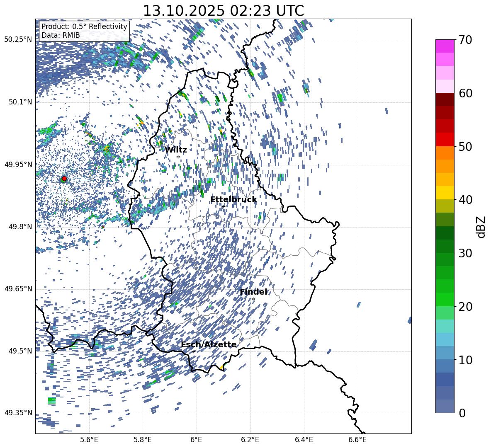Click the colorbar 20 tick label
The height and width of the screenshot is (448, 491).
[465, 306]
